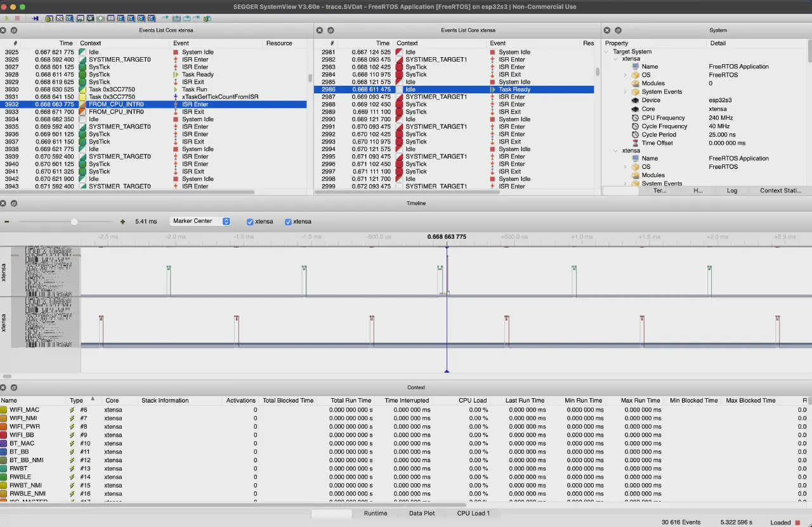
Task: Select event row 3933 FROM_CPU_INTR0 ISR Exit
Action: (x=154, y=112)
